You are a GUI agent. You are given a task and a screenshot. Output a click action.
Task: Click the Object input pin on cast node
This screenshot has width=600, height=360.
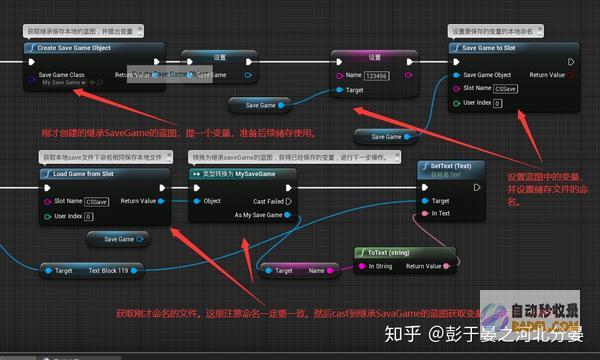pyautogui.click(x=197, y=201)
